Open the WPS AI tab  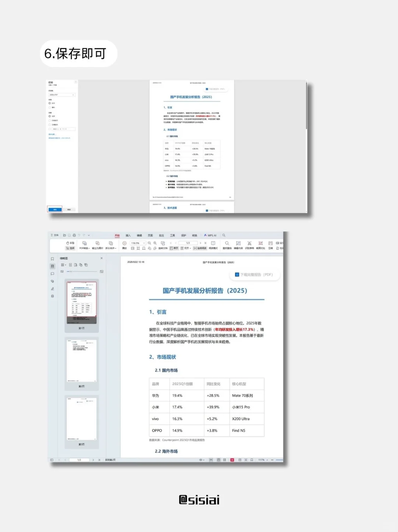click(x=210, y=235)
